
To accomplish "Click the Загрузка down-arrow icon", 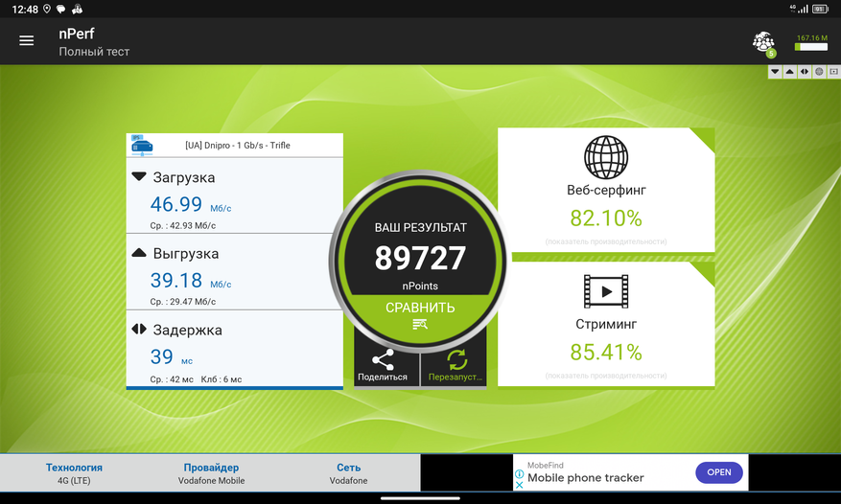I will [139, 176].
